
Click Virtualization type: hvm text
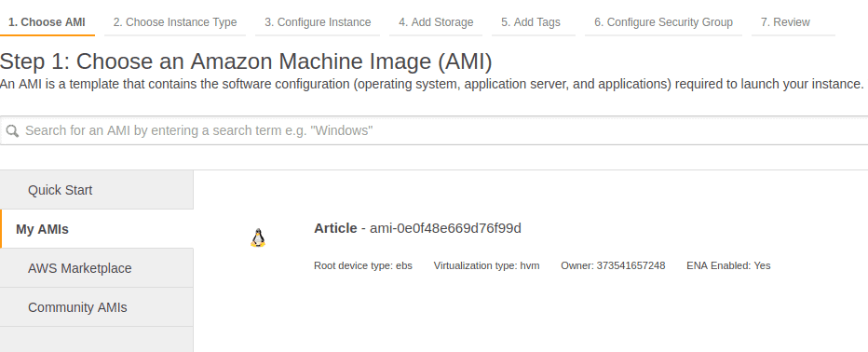click(x=486, y=265)
